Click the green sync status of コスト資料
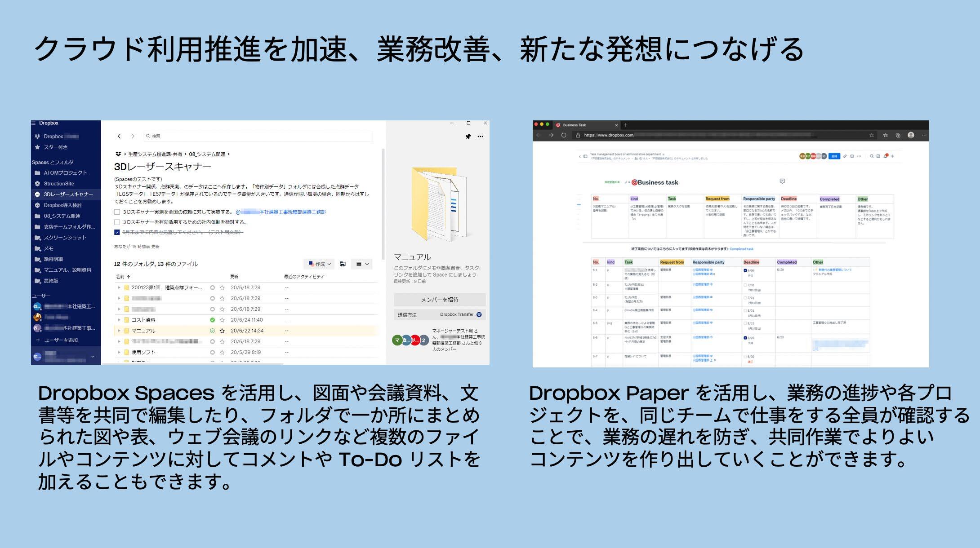Viewport: 980px width, 548px height. (212, 320)
